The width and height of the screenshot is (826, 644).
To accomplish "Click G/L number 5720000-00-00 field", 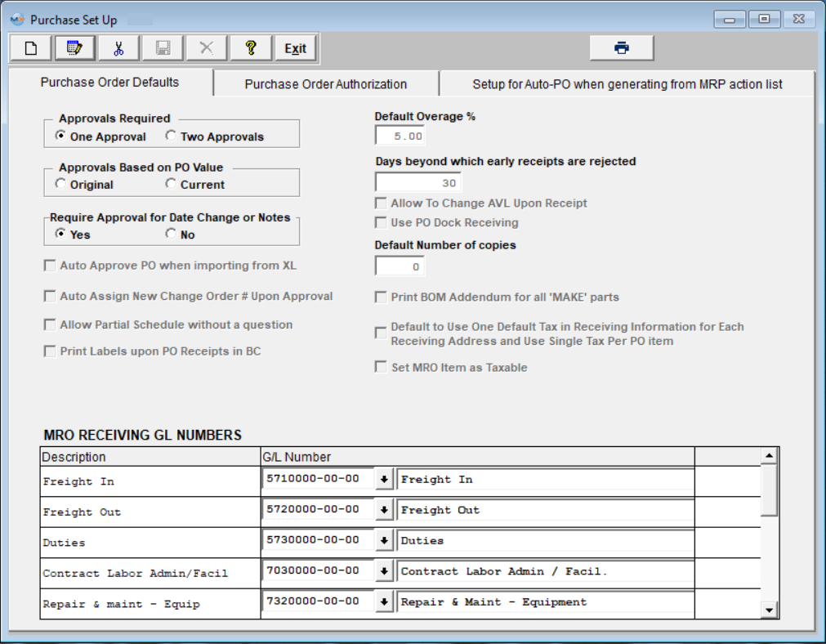I will [318, 509].
